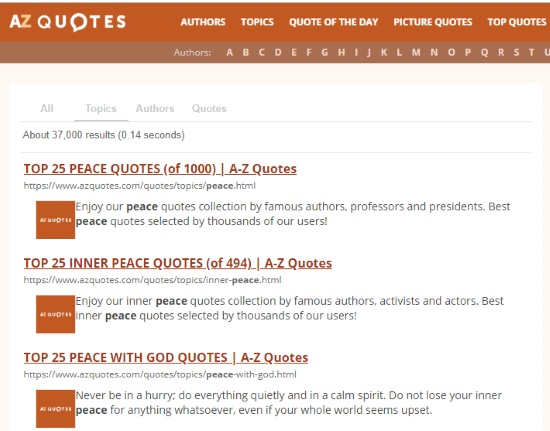Image resolution: width=550 pixels, height=431 pixels.
Task: Open Picture Quotes in the navigation bar
Action: (x=433, y=22)
